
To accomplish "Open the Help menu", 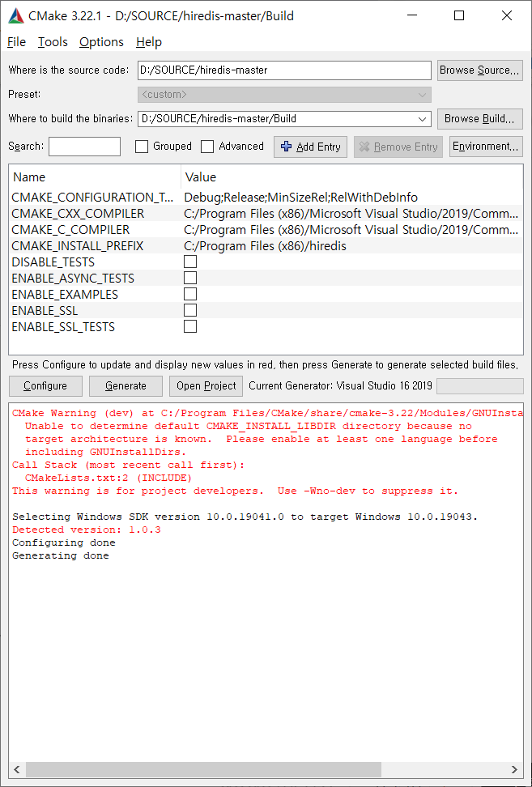I will (x=148, y=42).
